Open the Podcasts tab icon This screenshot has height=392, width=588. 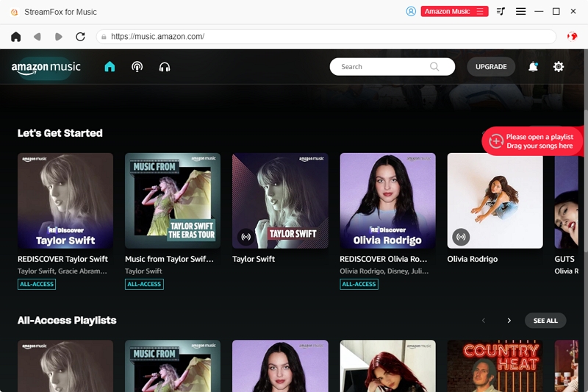(137, 67)
